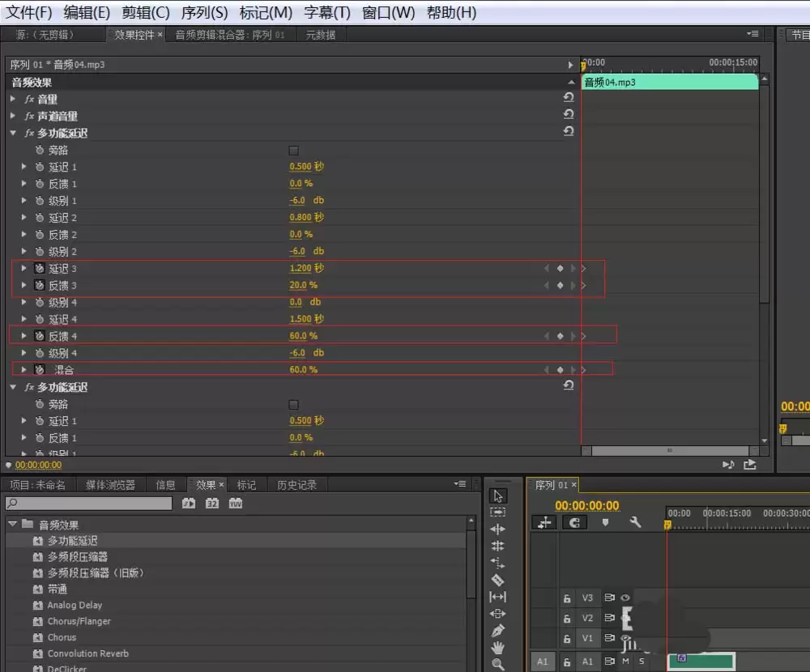Switch to the 历史记录 tab
This screenshot has width=810, height=672.
[296, 484]
